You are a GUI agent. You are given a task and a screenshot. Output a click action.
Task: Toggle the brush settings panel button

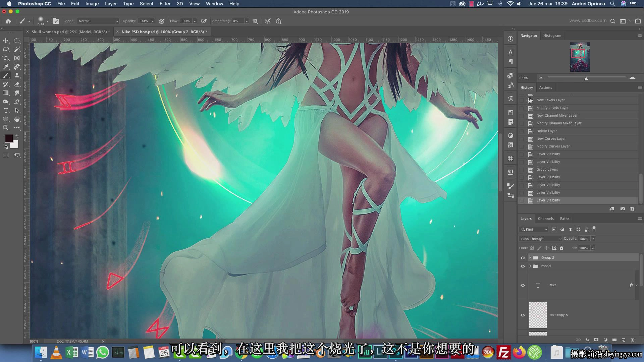pyautogui.click(x=56, y=21)
